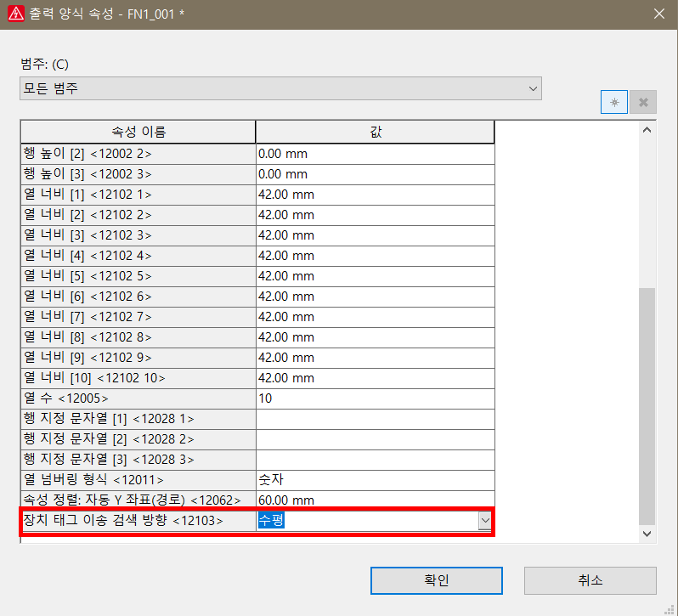
Task: Click 42.00 mm value of 열 너비 [10]
Action: pyautogui.click(x=375, y=378)
